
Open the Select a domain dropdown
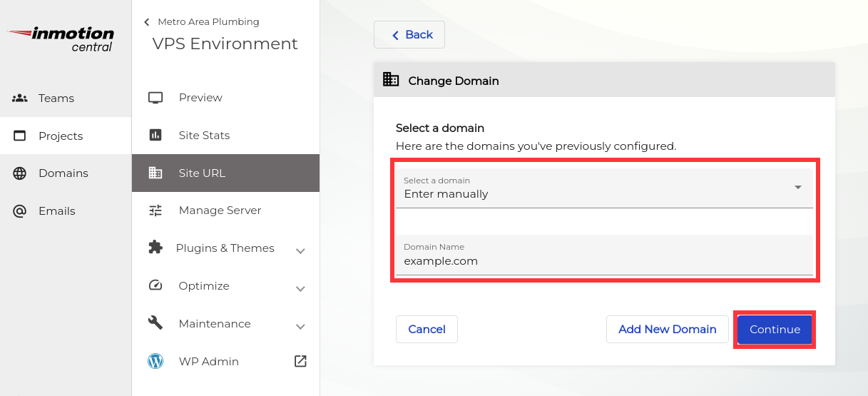[604, 188]
